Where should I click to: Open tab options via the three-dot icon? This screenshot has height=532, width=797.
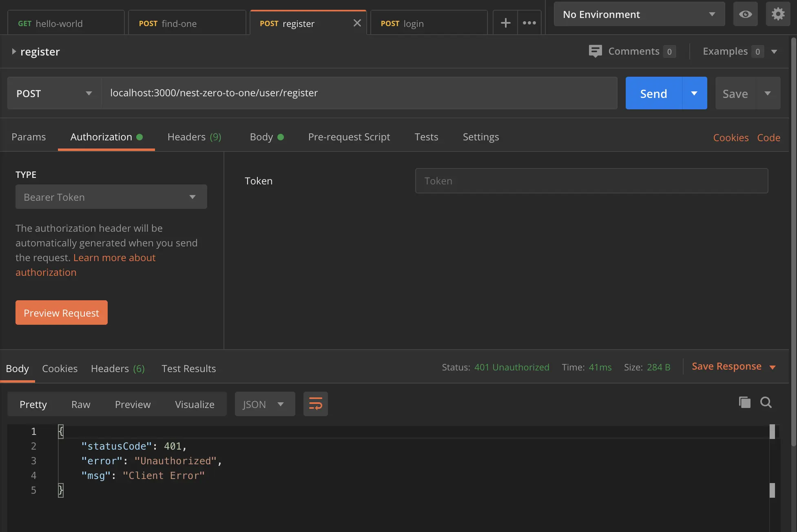pos(529,23)
